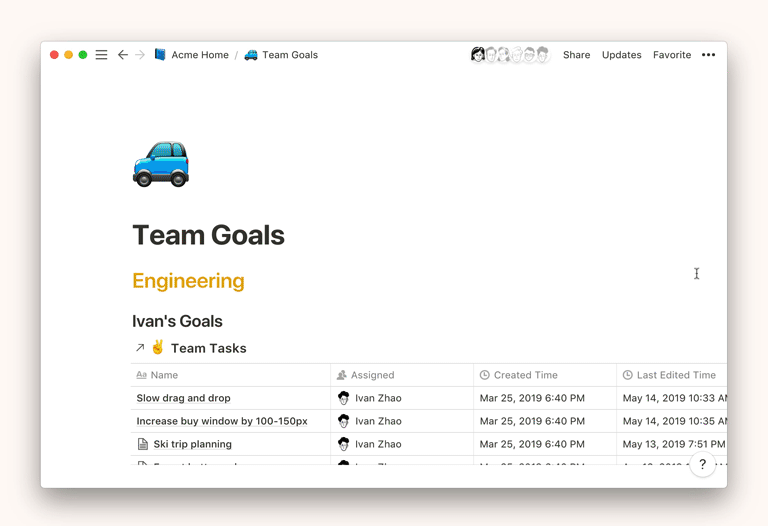Select the Team Goals breadcrumb
The image size is (768, 526).
[x=289, y=55]
